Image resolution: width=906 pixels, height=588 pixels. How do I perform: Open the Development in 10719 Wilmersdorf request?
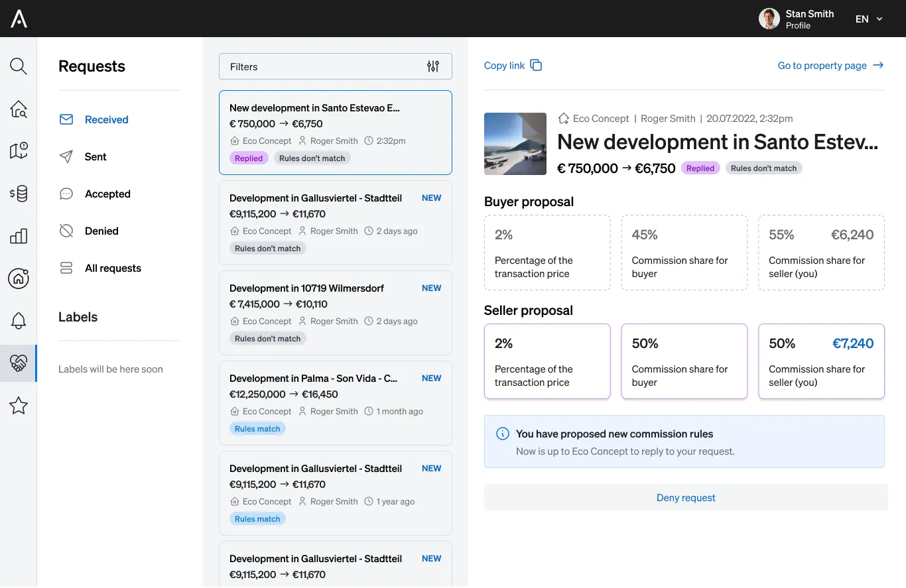336,313
